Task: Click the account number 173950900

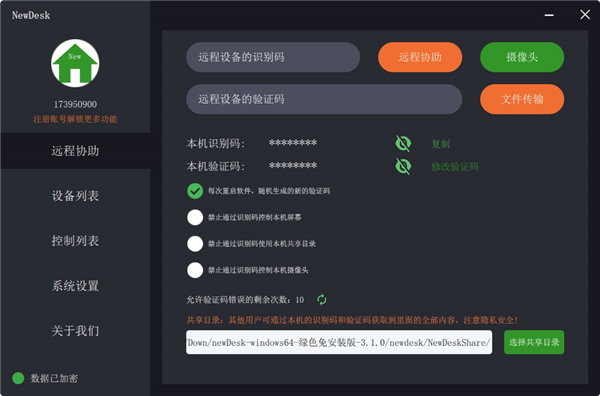Action: (x=75, y=104)
